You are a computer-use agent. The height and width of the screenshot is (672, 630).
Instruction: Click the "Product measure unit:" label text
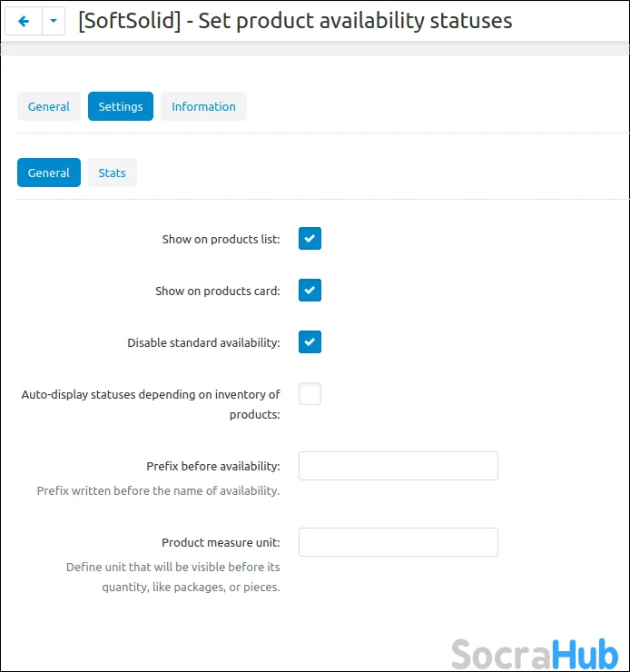coord(221,543)
